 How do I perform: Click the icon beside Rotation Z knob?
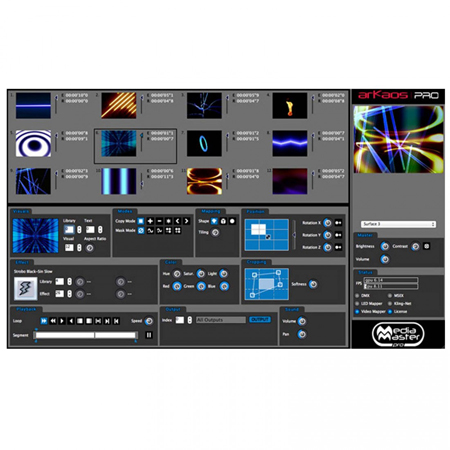338,247
